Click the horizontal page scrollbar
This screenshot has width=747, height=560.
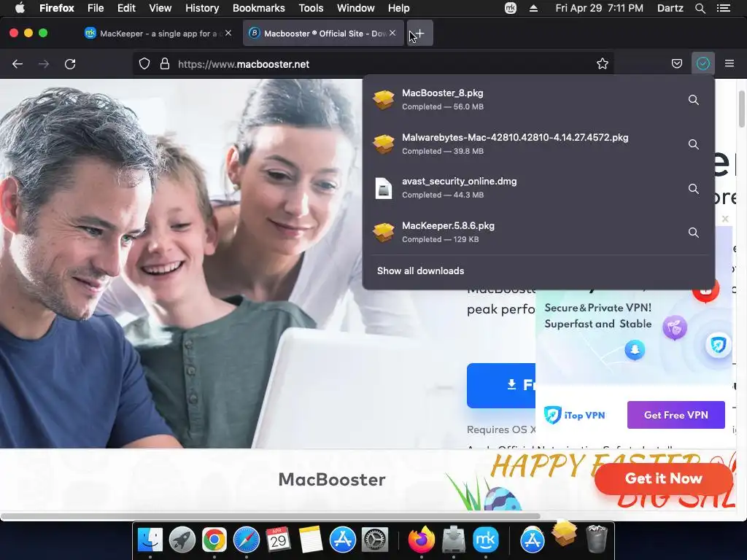pyautogui.click(x=270, y=516)
